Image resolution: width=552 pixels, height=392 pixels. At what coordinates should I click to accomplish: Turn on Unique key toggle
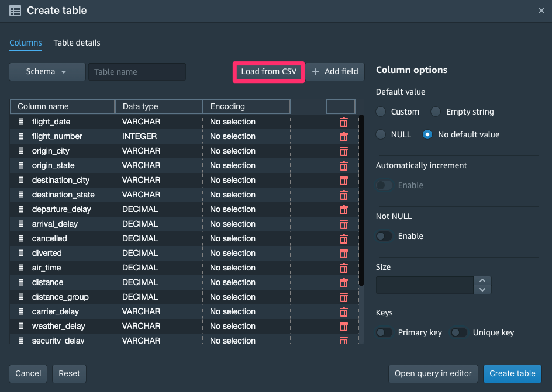point(459,332)
